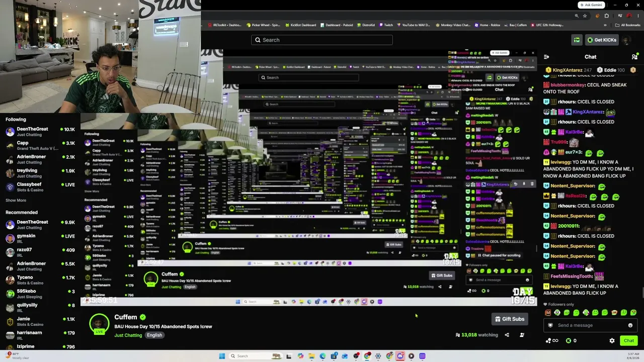
Task: Open the Dashboard - Pulsoid bookmark
Action: (x=337, y=25)
